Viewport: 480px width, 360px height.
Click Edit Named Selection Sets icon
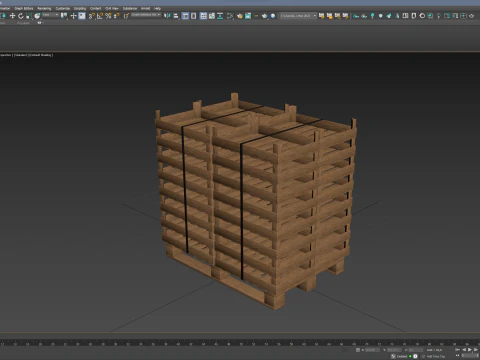pos(126,16)
